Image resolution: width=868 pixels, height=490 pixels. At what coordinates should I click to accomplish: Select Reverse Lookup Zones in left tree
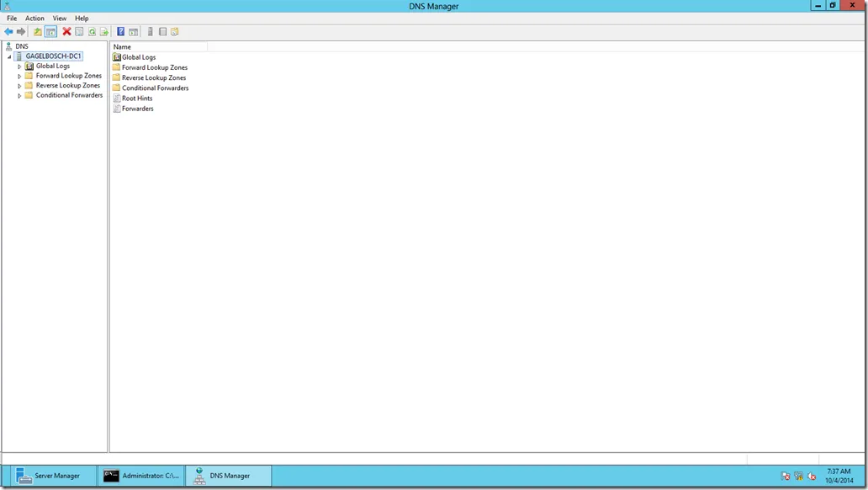[68, 85]
